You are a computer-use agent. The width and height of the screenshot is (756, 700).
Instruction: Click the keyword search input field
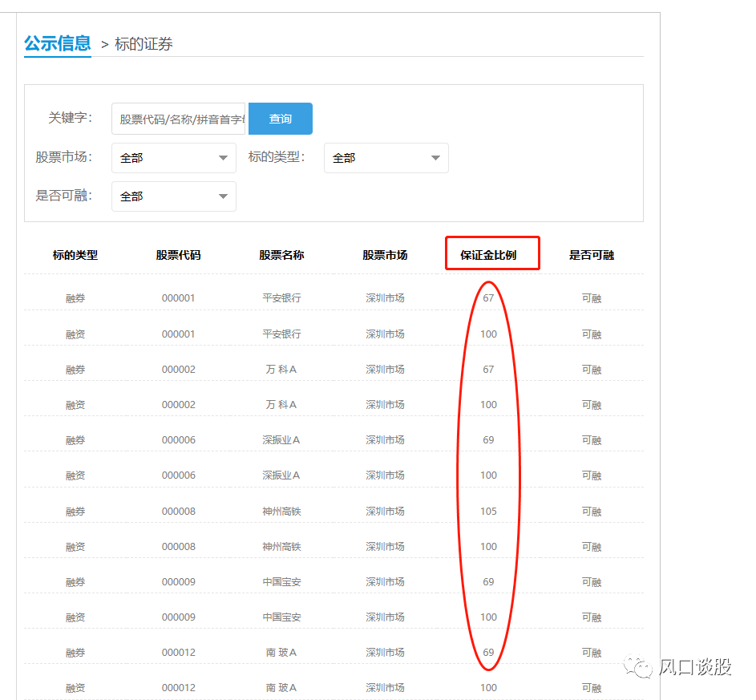click(178, 118)
